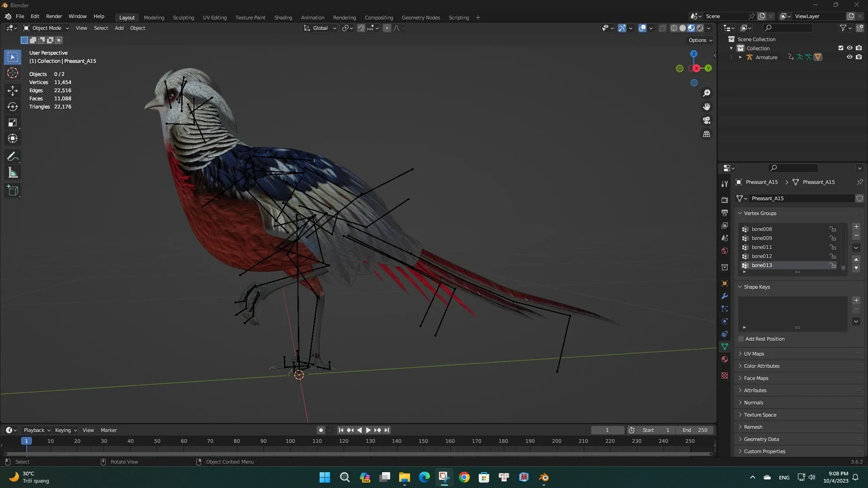Toggle snapping magnet
The height and width of the screenshot is (488, 868).
pos(361,28)
